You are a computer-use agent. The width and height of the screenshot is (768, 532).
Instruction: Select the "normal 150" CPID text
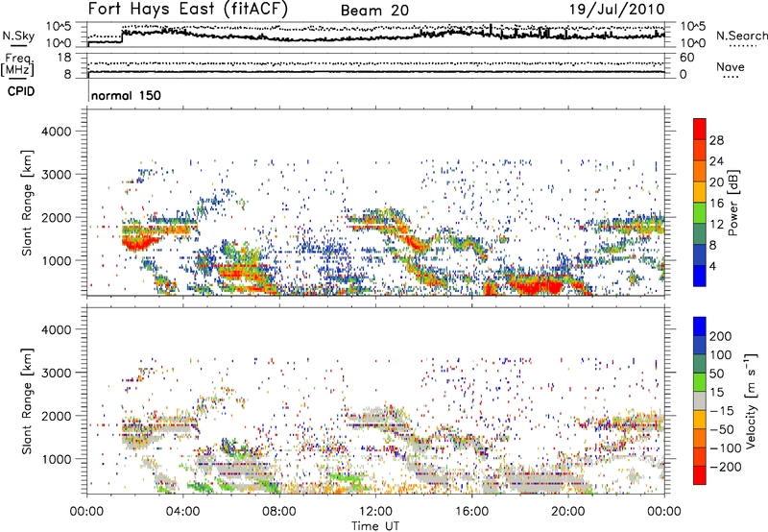(x=126, y=95)
